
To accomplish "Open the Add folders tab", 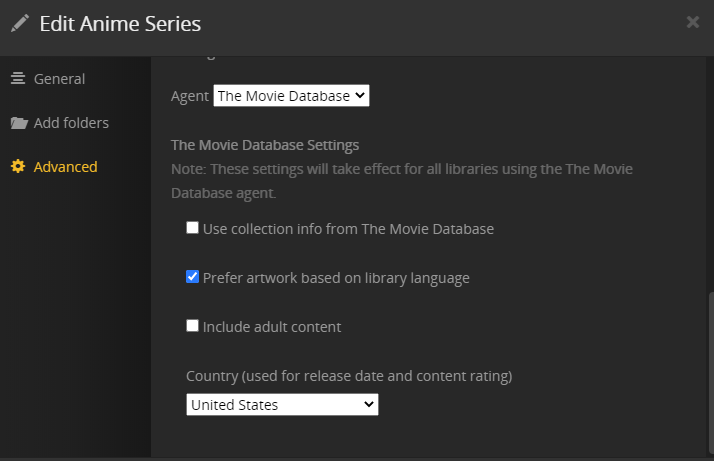I will [71, 123].
